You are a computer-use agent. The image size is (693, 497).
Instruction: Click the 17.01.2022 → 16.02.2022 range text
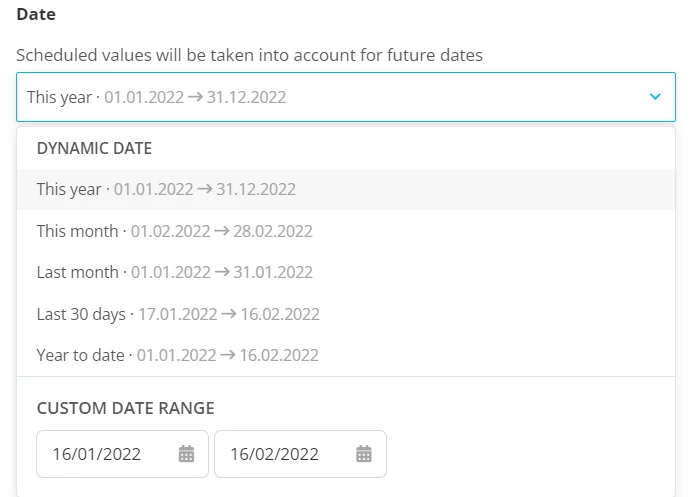tap(229, 314)
